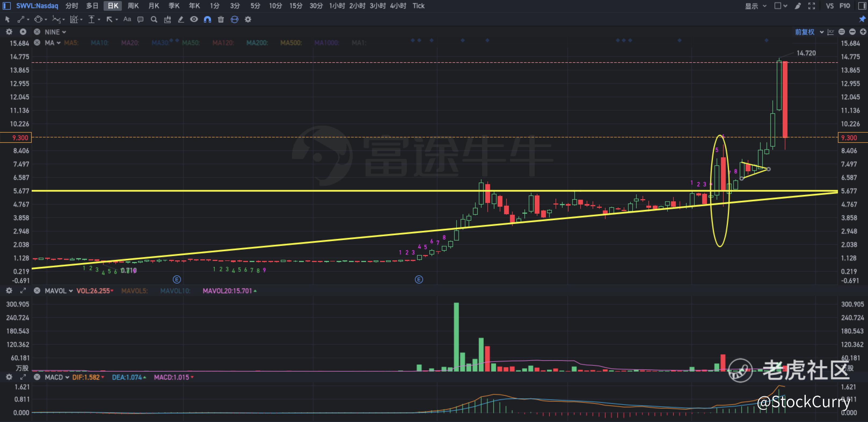Open the chart layout square dropdown

[781, 6]
